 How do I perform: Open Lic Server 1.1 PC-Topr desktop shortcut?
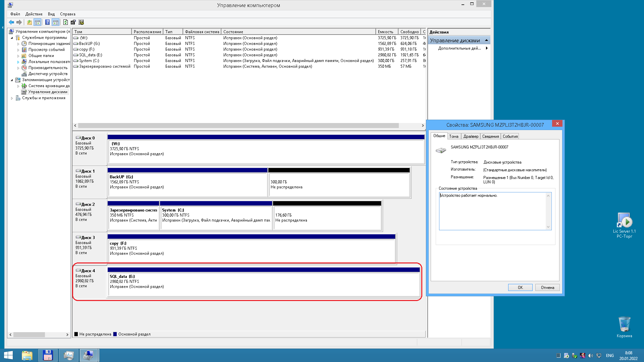coord(624,225)
